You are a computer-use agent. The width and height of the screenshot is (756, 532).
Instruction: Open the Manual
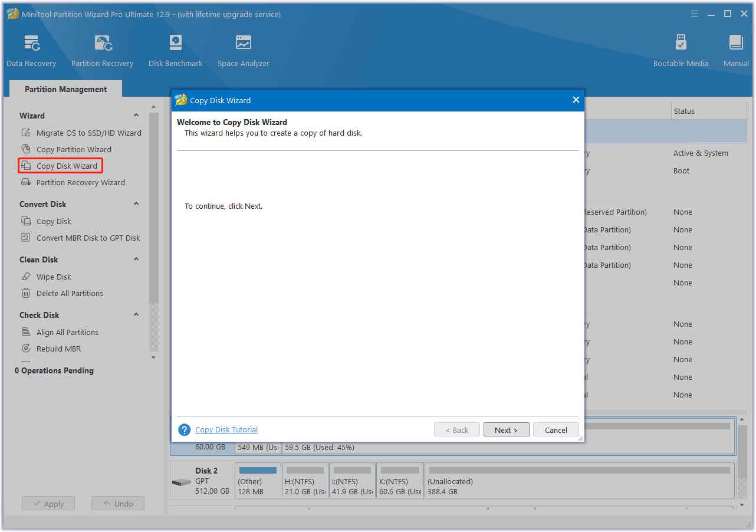pyautogui.click(x=735, y=51)
